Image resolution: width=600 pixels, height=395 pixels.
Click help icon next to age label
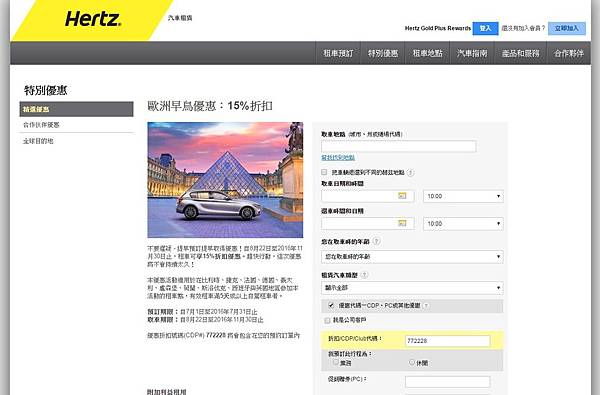[x=377, y=241]
